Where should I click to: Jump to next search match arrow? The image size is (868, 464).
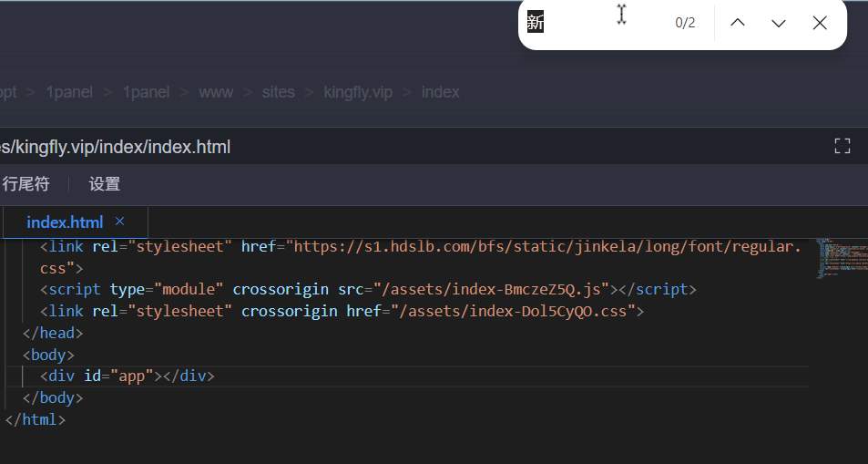click(x=778, y=23)
